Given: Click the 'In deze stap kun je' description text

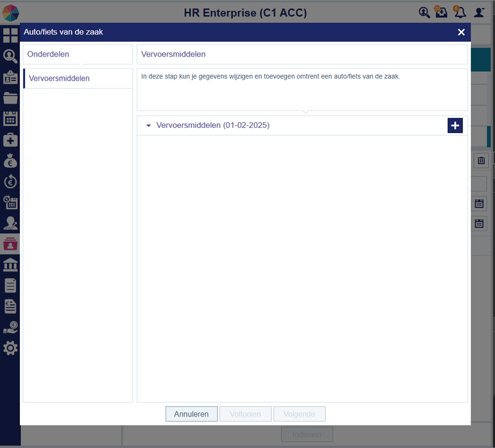Looking at the screenshot, I should coord(270,77).
